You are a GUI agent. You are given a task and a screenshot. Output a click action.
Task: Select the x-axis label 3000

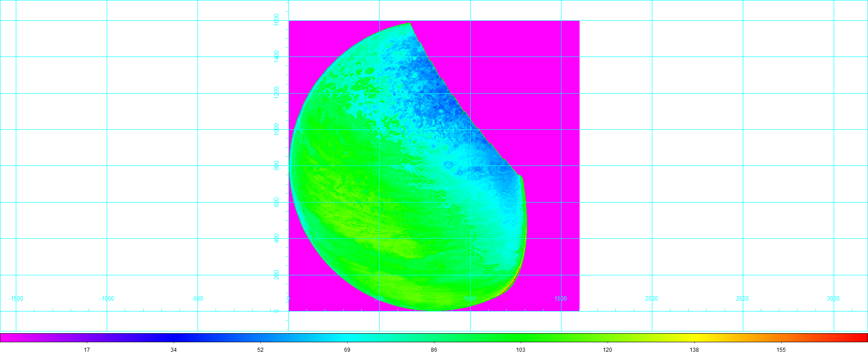click(x=833, y=299)
